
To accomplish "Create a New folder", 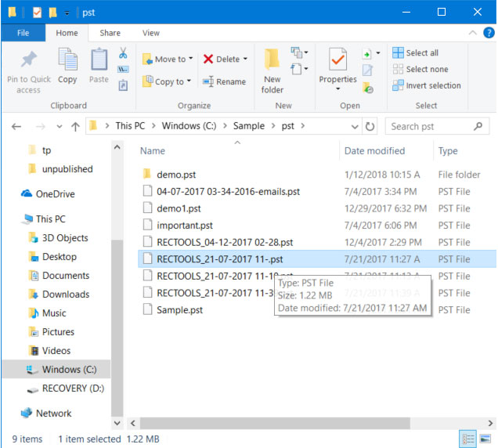I will 272,71.
